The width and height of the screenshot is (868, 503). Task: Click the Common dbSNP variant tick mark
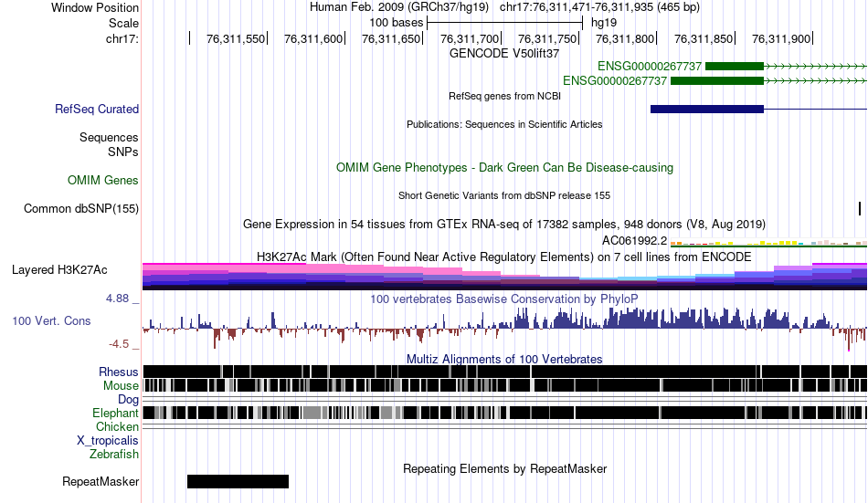tap(860, 209)
